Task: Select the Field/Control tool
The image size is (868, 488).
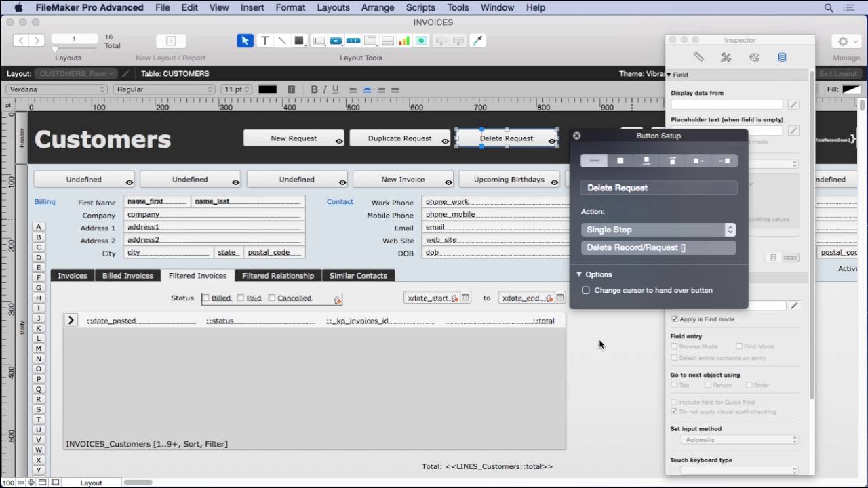Action: tap(319, 41)
